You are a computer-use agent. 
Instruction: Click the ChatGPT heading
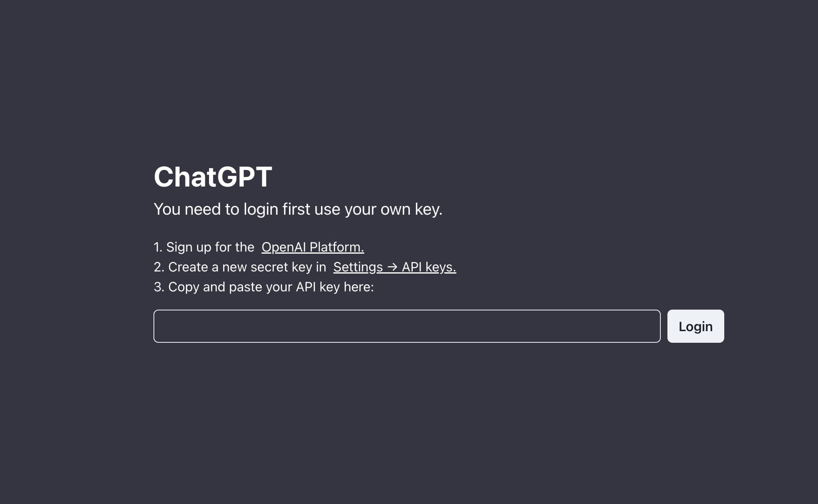(x=213, y=177)
